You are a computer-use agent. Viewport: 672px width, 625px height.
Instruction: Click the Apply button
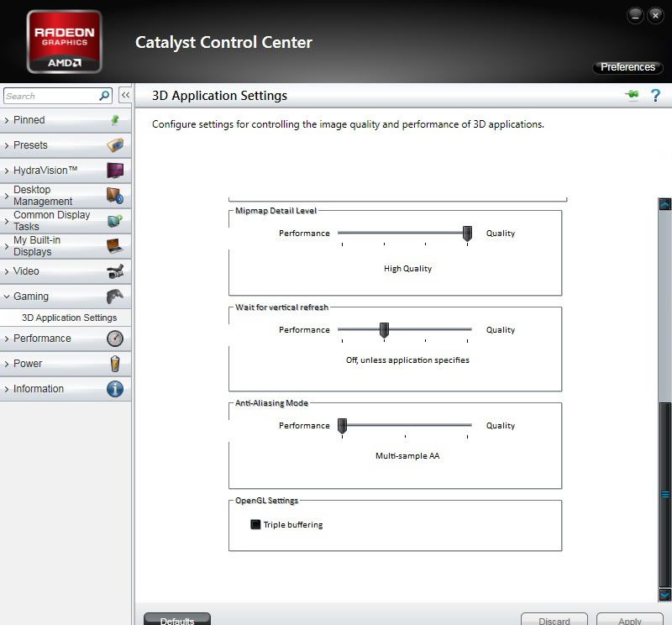click(629, 620)
